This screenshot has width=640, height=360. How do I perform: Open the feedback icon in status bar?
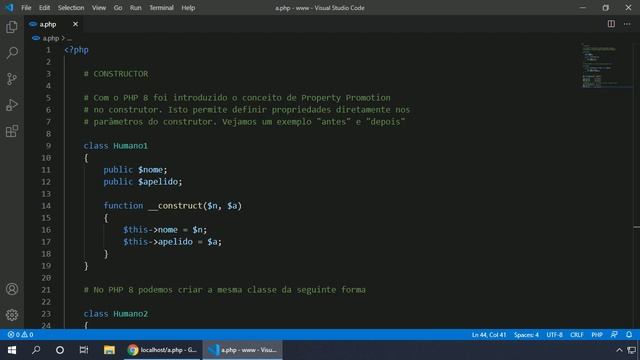[614, 335]
